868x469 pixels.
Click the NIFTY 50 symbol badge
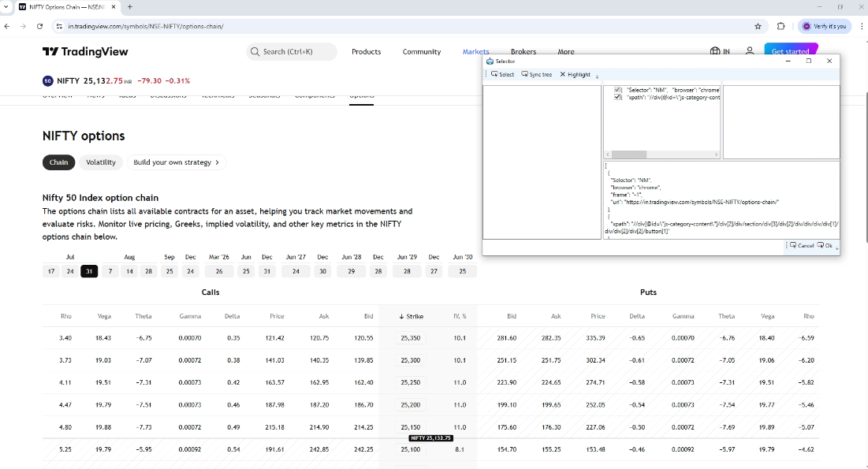click(47, 81)
